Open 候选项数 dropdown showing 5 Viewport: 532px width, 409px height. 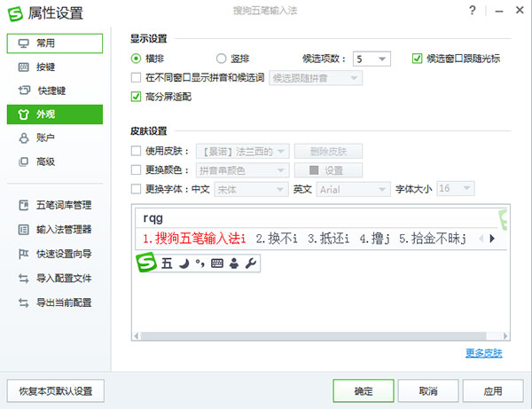coord(372,59)
